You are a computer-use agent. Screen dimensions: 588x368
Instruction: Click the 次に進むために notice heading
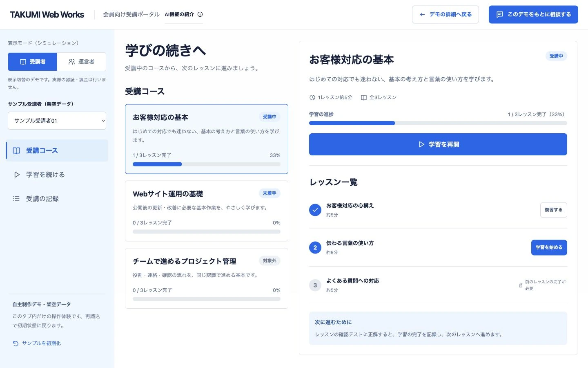tap(333, 322)
